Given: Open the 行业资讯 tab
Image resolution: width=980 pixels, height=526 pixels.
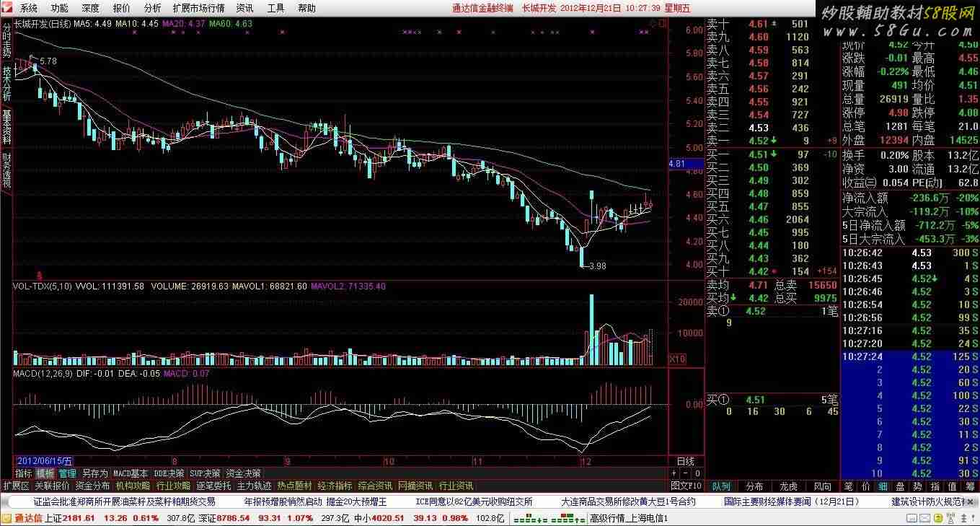Looking at the screenshot, I should [x=456, y=486].
